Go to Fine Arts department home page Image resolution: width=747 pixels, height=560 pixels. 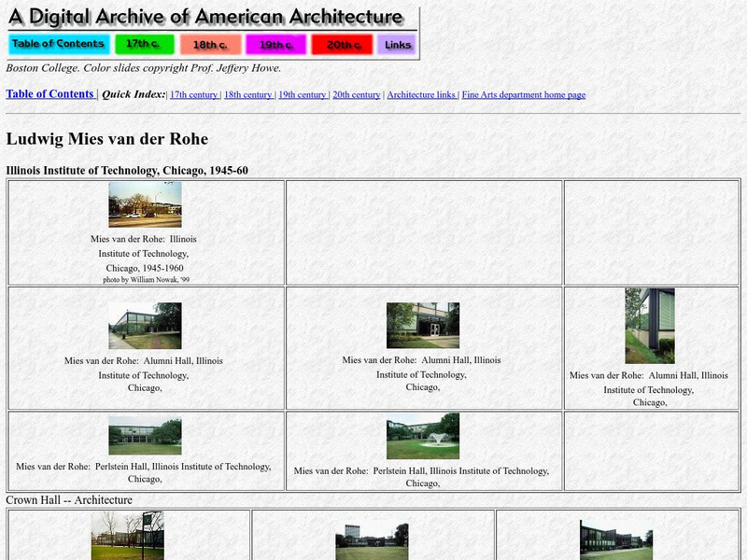coord(524,95)
